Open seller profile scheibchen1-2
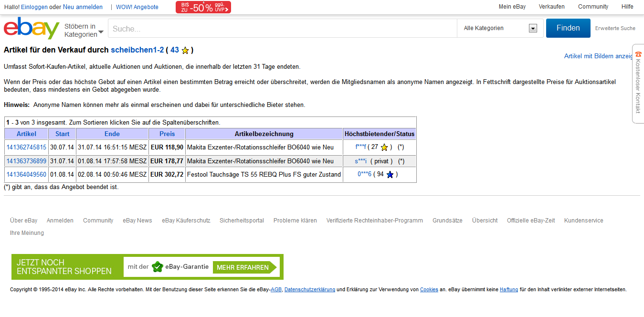644x317 pixels. (x=137, y=50)
